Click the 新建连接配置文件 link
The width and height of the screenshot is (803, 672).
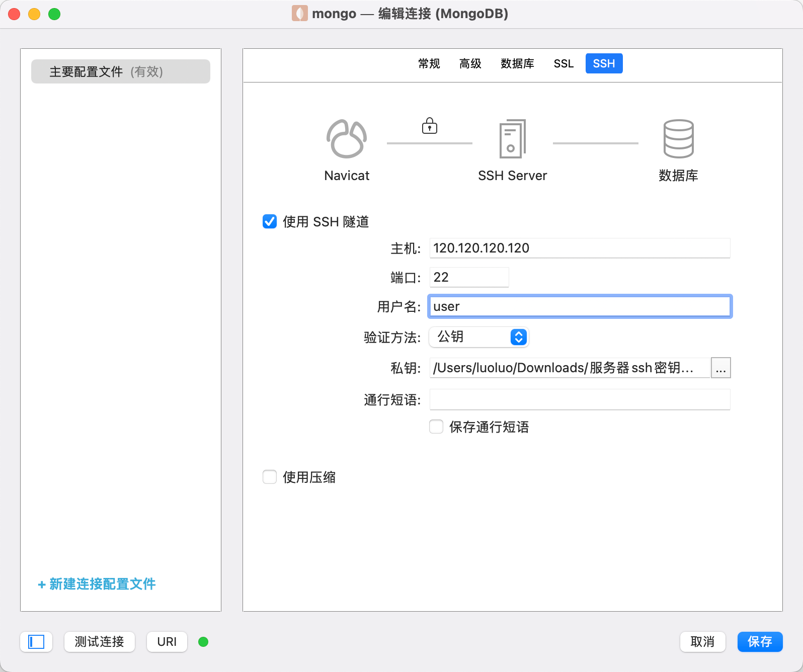point(97,584)
